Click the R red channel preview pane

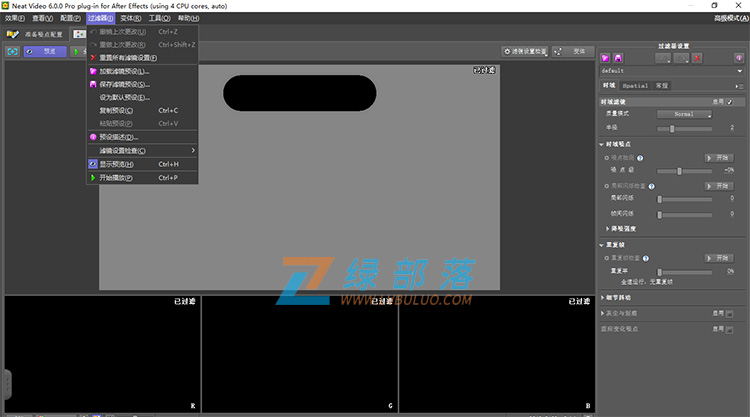click(x=102, y=354)
